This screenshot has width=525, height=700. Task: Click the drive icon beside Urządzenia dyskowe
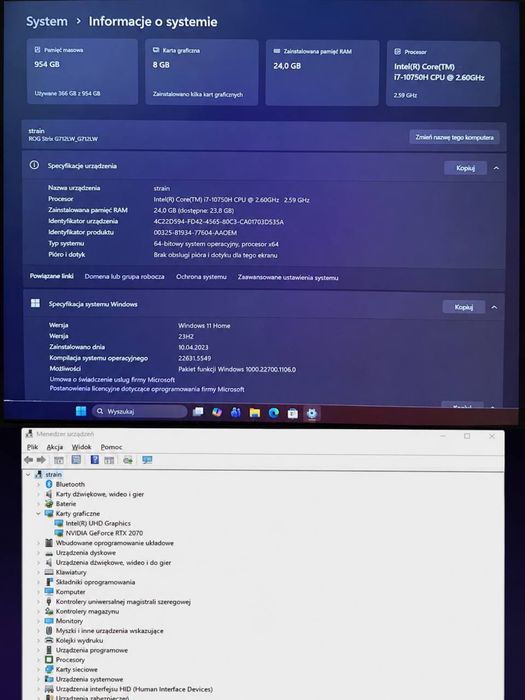49,553
